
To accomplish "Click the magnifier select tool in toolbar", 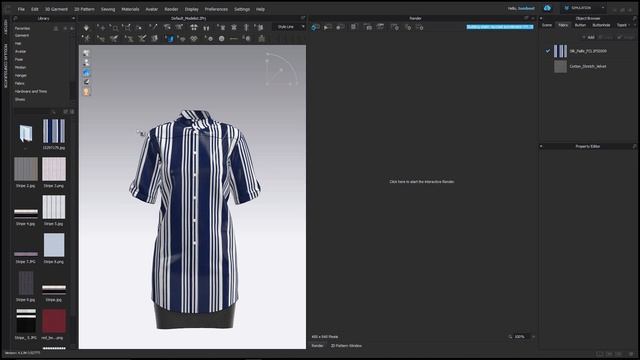I will [115, 28].
